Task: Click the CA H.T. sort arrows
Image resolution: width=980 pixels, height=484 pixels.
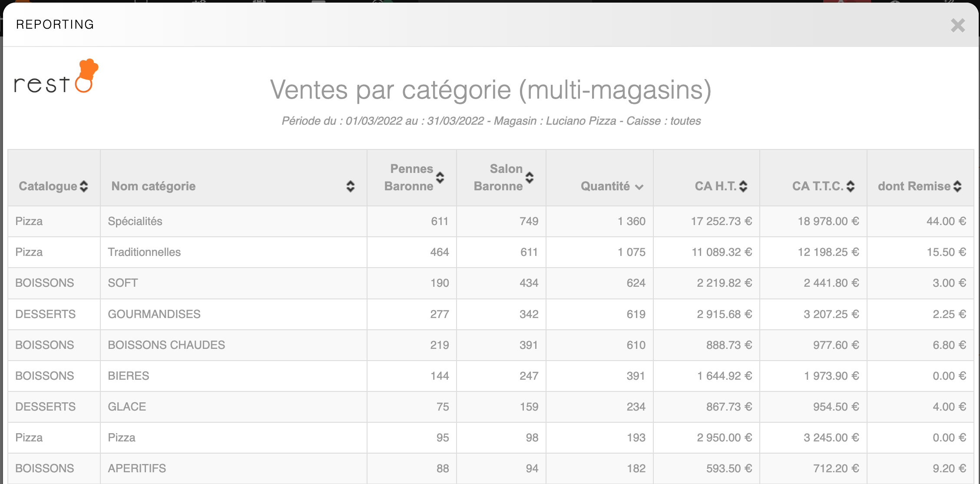Action: (743, 186)
